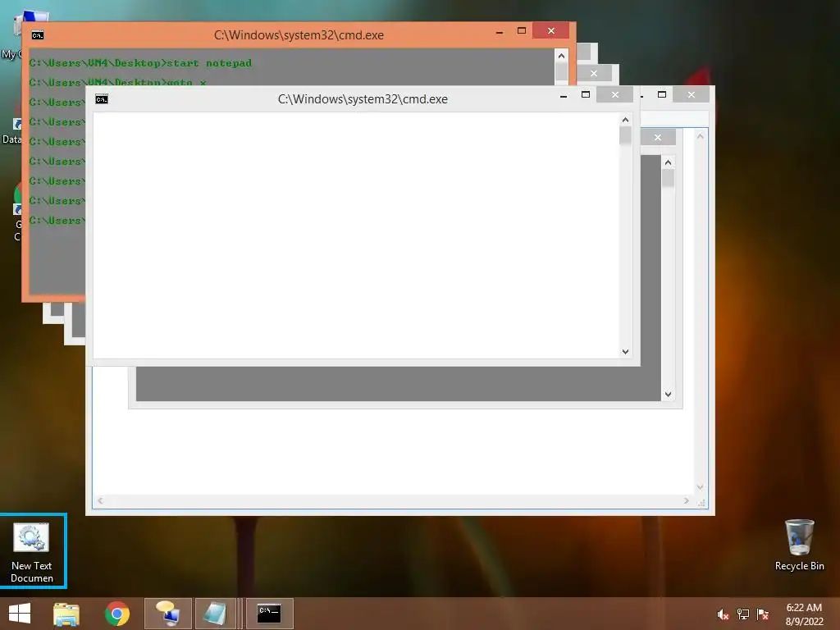Click scroll-up arrow in orange cmd window
Image resolution: width=840 pixels, height=630 pixels.
[x=561, y=56]
